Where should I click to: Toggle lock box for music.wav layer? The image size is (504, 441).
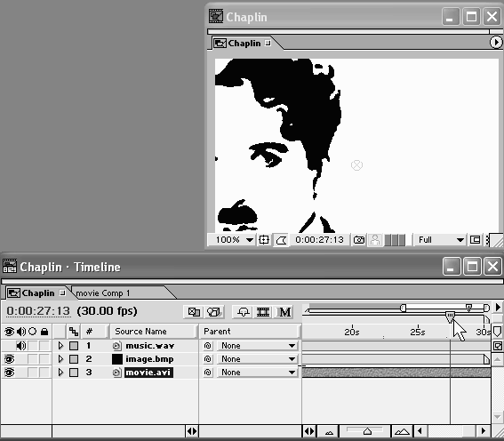point(44,346)
